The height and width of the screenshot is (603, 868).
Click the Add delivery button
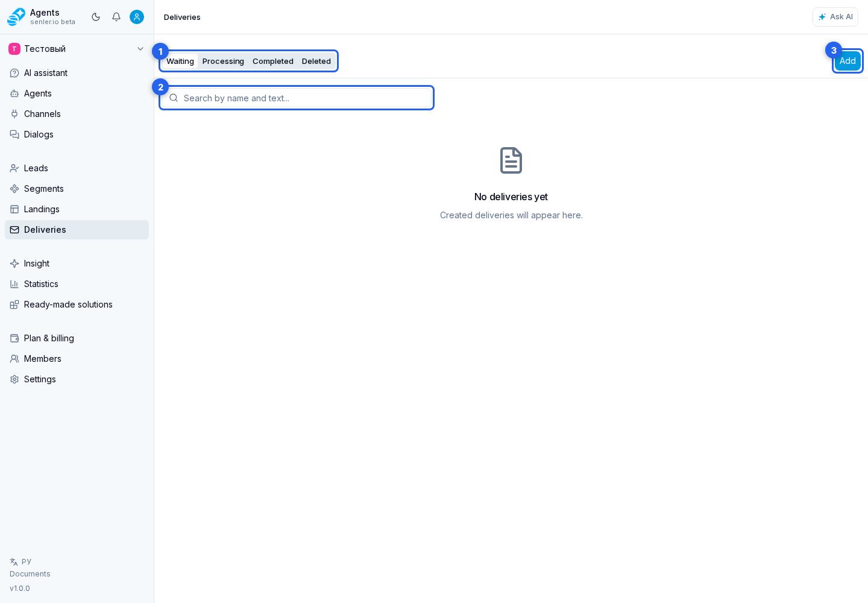coord(848,61)
